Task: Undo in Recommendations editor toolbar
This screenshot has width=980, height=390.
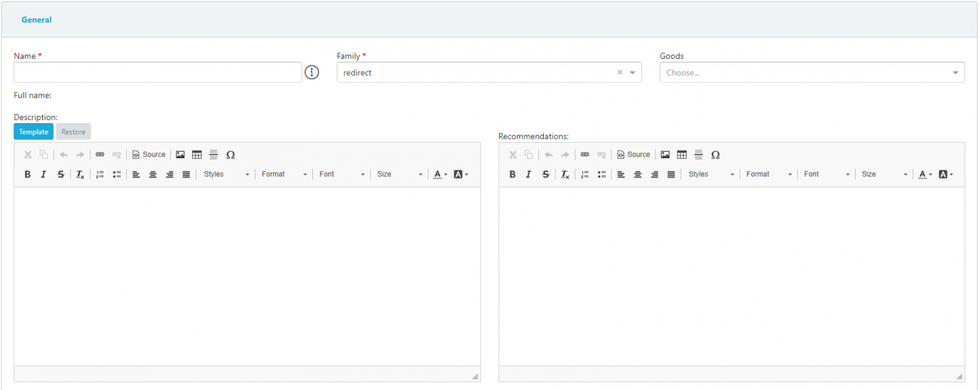Action: tap(549, 155)
